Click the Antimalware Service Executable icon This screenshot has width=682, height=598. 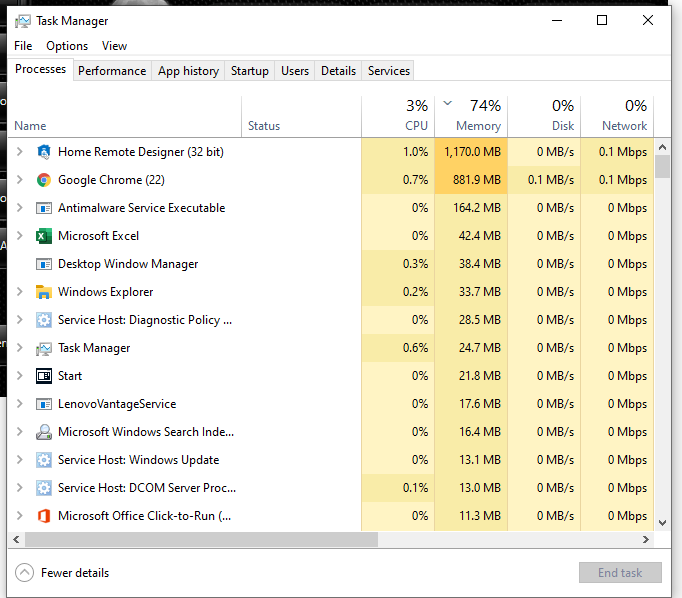[x=43, y=208]
